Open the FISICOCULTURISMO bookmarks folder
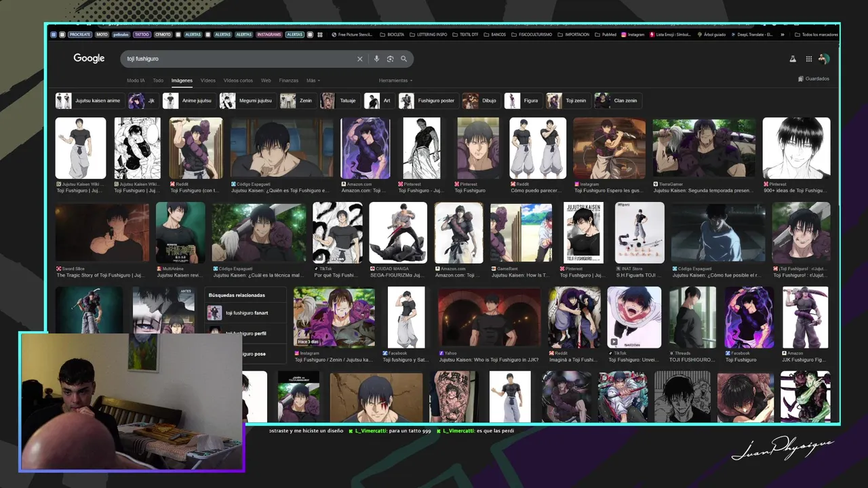The image size is (868, 488). click(x=532, y=35)
